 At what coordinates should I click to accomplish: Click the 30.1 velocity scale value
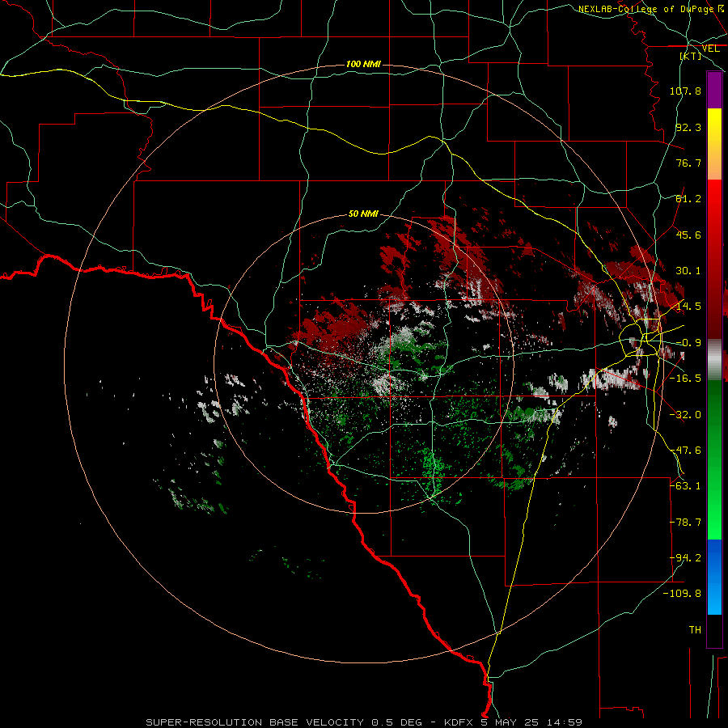pos(688,271)
